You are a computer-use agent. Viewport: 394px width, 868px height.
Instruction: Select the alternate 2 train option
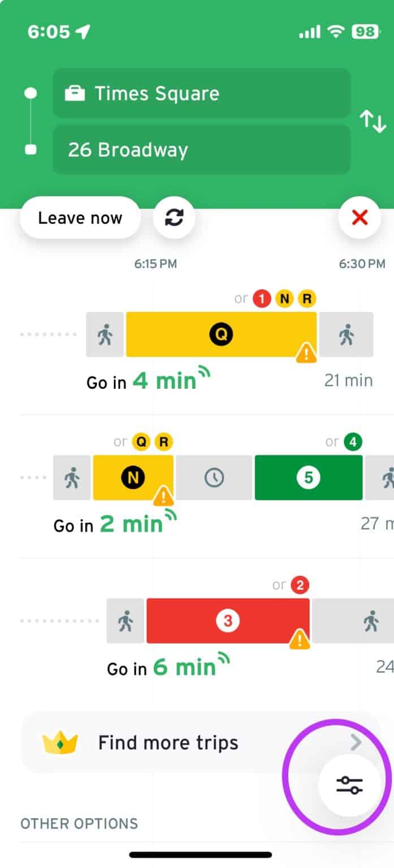pyautogui.click(x=299, y=585)
